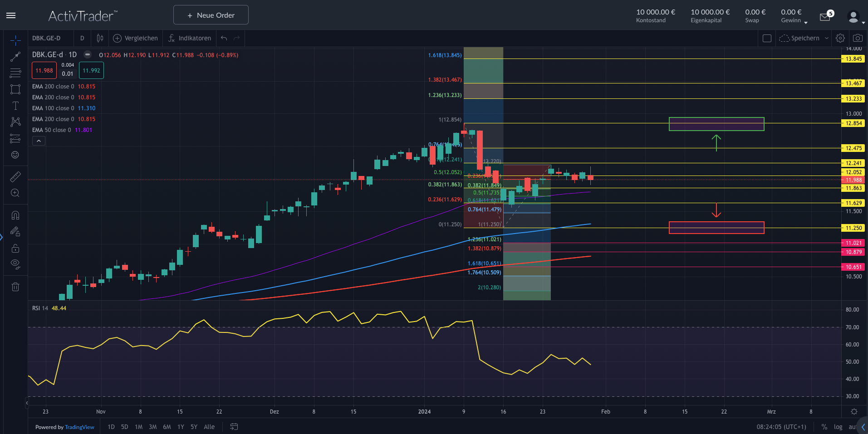Take a chart snapshot with the camera icon
Viewport: 868px width, 434px height.
coord(858,38)
